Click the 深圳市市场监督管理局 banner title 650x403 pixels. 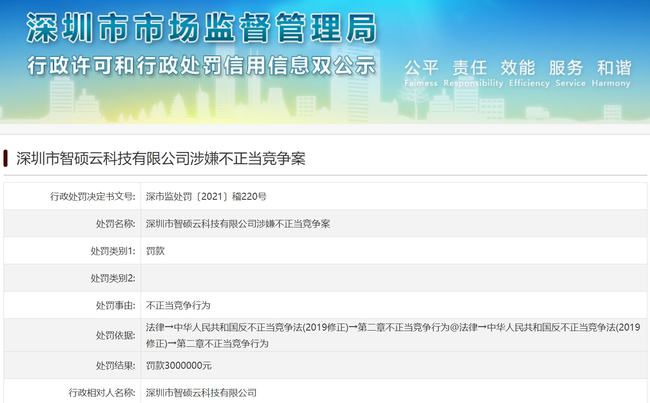point(202,28)
